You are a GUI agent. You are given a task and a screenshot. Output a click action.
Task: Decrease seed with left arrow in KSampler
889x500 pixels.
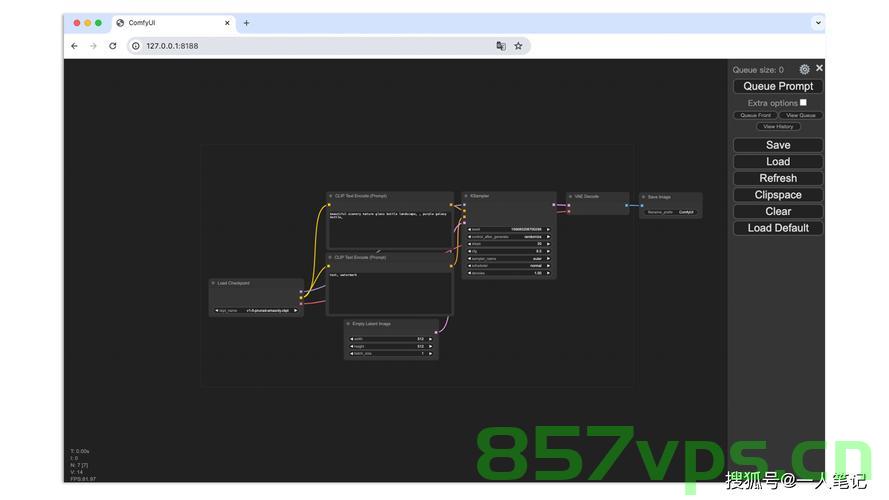[469, 230]
